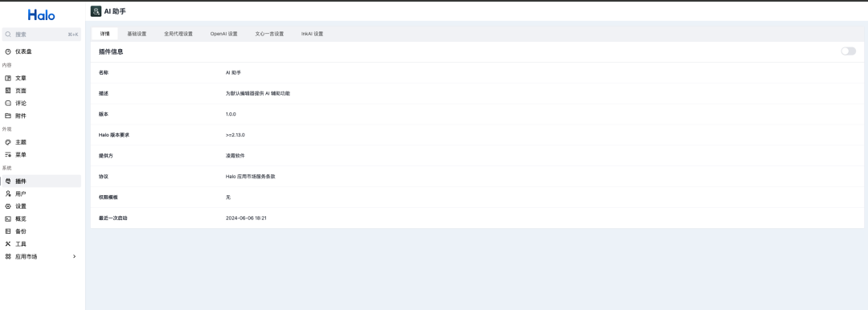Select the 备份 backup icon
This screenshot has width=868, height=310.
pyautogui.click(x=8, y=231)
